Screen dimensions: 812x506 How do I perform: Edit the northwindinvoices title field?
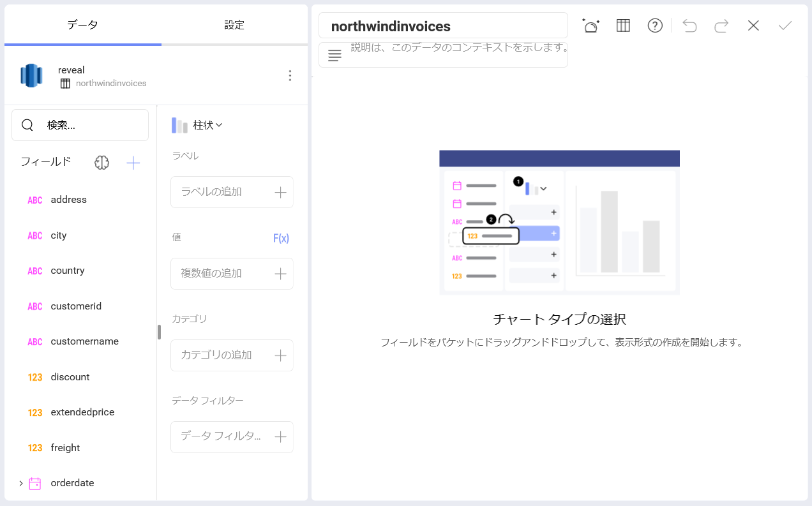(x=443, y=26)
